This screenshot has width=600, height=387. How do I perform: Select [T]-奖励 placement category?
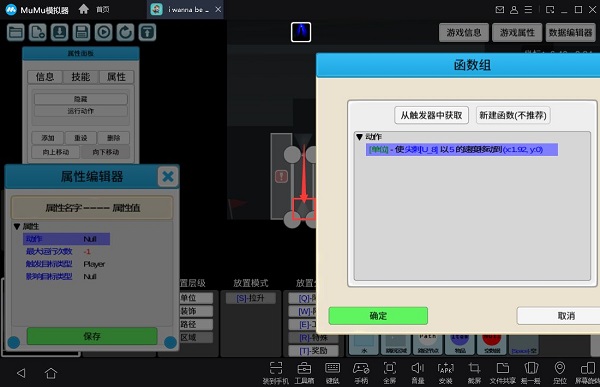(313, 351)
